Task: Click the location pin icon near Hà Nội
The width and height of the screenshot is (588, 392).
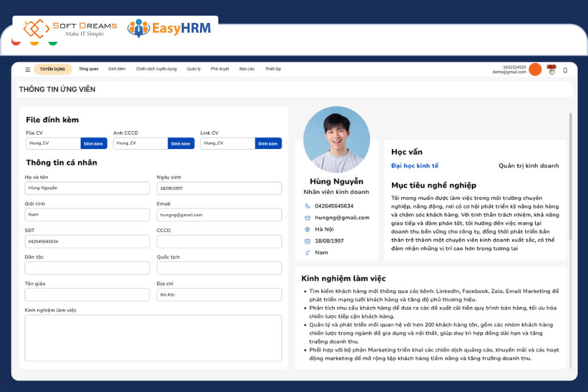Action: pos(307,229)
